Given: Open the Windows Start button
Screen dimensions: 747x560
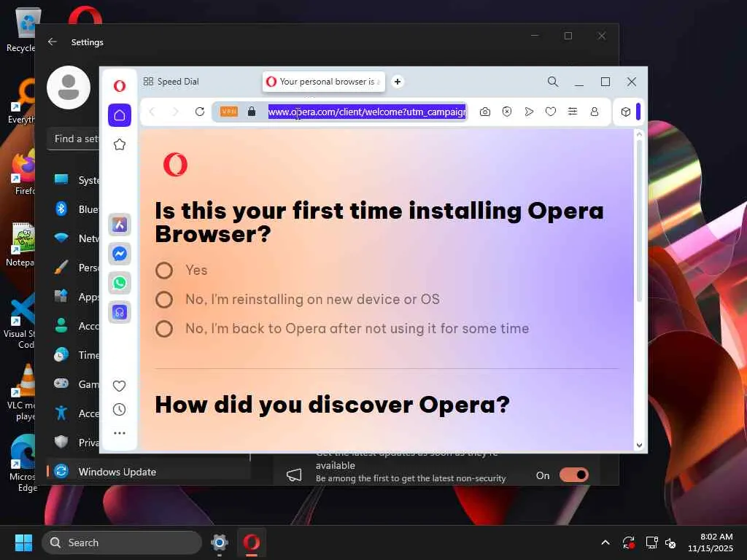Looking at the screenshot, I should point(23,542).
